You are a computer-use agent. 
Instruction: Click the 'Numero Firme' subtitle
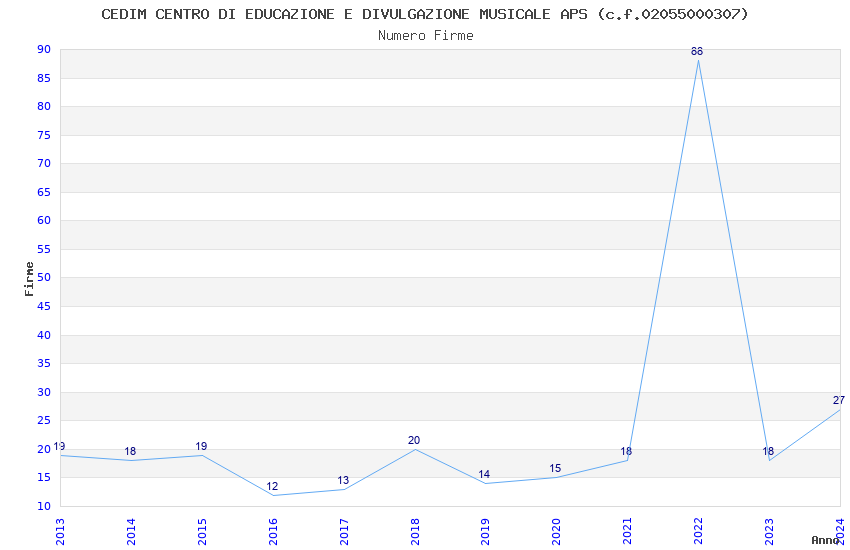pyautogui.click(x=425, y=35)
